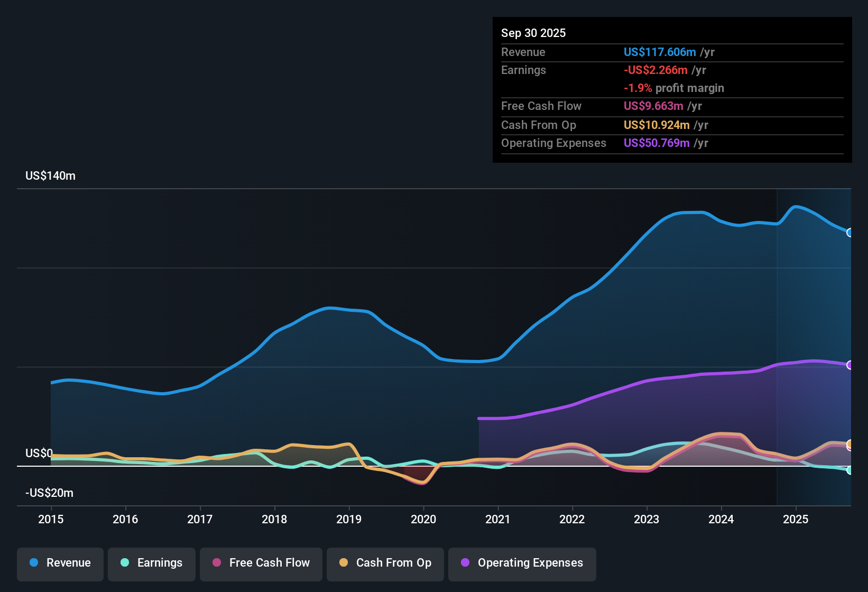Toggle the Operating Expenses series off
Image resolution: width=868 pixels, height=592 pixels.
pos(522,563)
